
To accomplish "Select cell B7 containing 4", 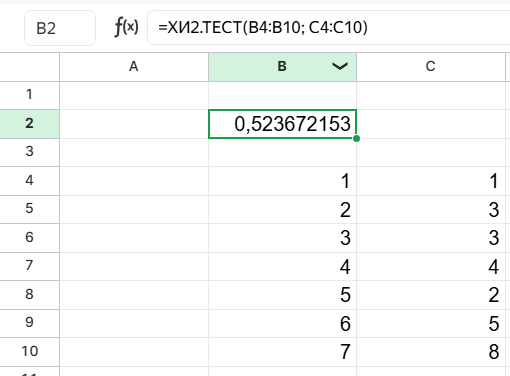I will click(282, 266).
